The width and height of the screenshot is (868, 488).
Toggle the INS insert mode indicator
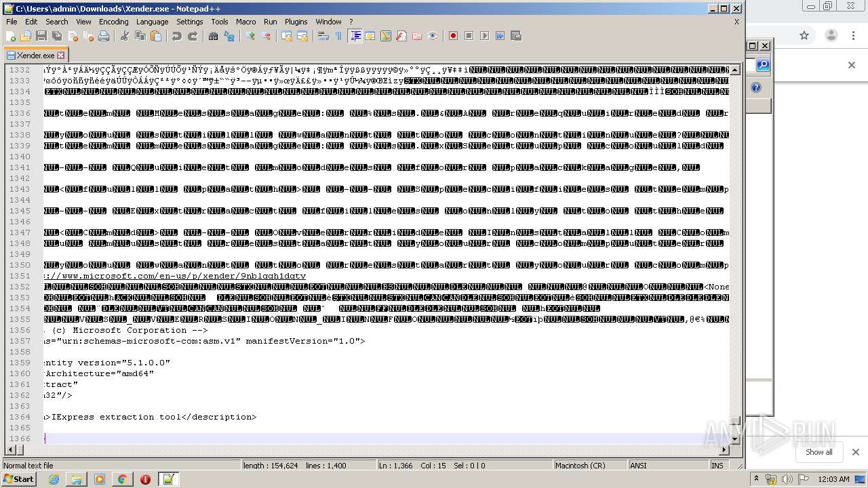[717, 466]
